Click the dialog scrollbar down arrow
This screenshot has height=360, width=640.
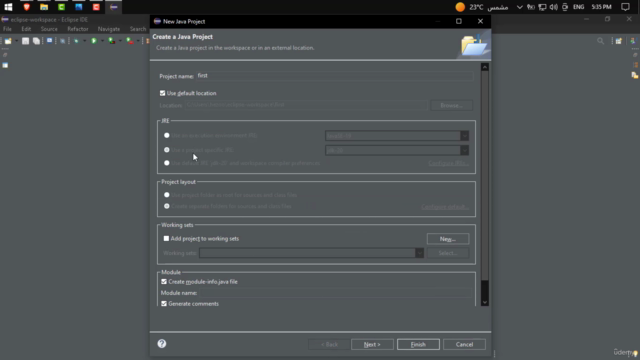coord(484,302)
